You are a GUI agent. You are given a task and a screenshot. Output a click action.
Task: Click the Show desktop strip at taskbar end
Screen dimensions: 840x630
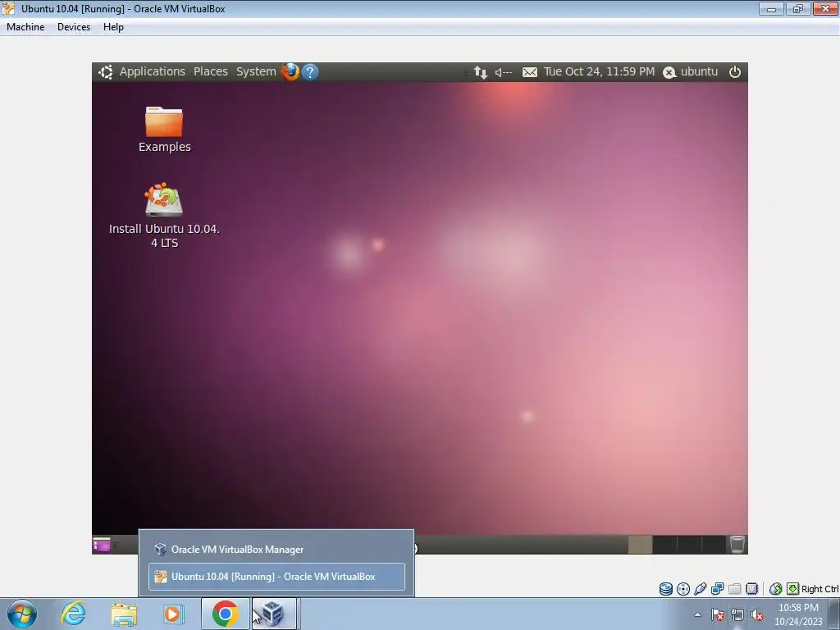click(834, 614)
